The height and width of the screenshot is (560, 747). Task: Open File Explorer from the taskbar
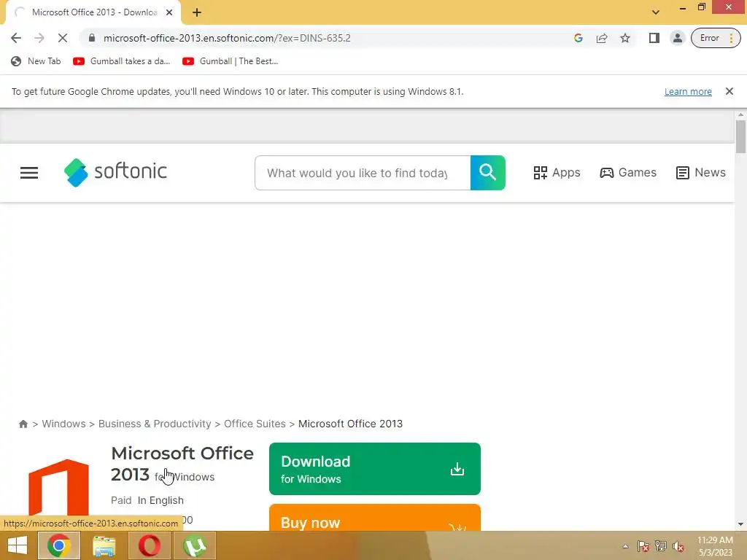click(104, 545)
